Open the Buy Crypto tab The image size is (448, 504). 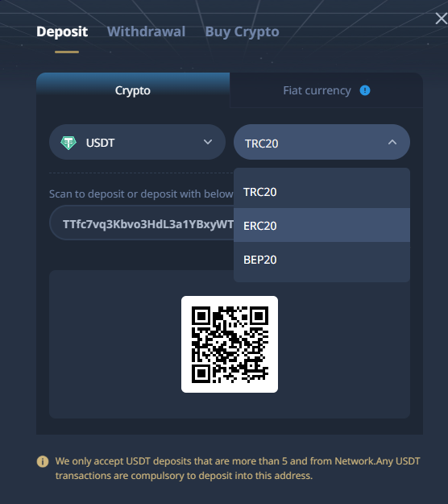point(243,31)
